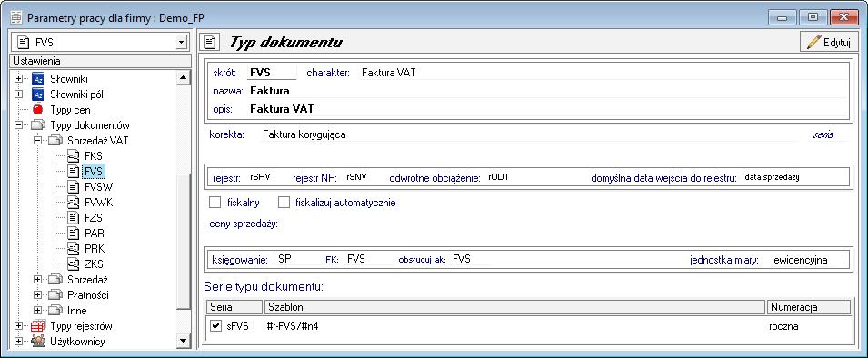Click the rejestr value rSPV
This screenshot has height=358, width=868.
pos(259,177)
